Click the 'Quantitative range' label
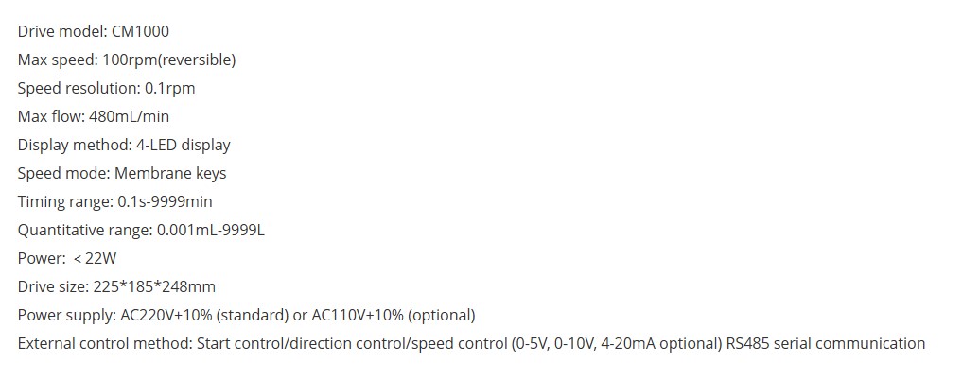The width and height of the screenshot is (980, 380). click(82, 230)
